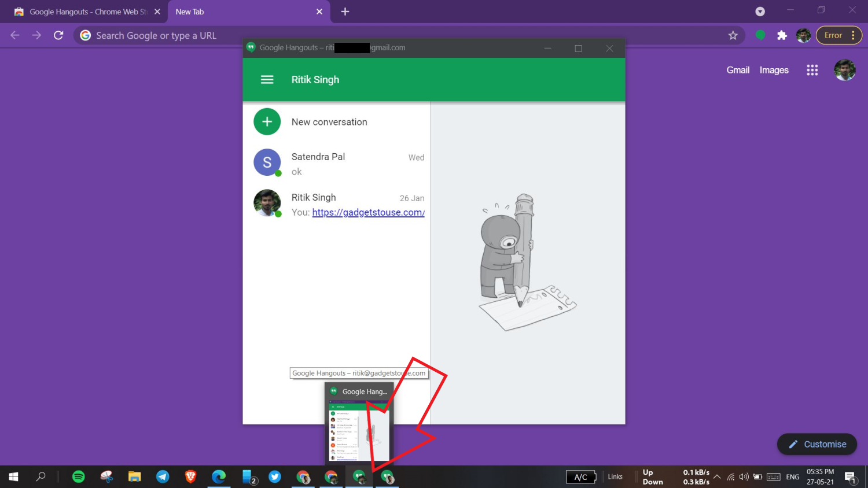Open Snip & Sketch from the taskbar
868x488 pixels.
106,476
